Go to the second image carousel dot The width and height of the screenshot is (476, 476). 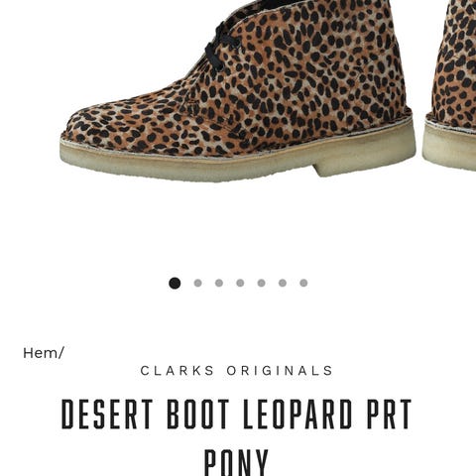(x=197, y=283)
